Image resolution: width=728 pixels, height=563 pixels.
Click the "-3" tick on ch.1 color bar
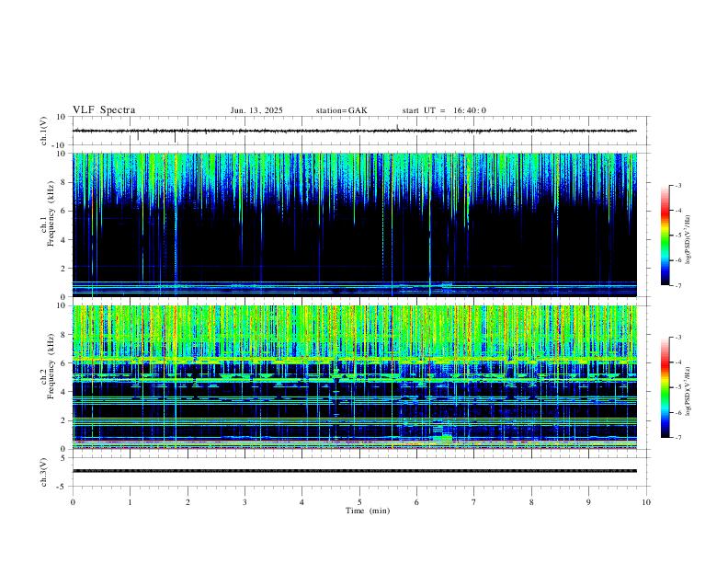[678, 185]
